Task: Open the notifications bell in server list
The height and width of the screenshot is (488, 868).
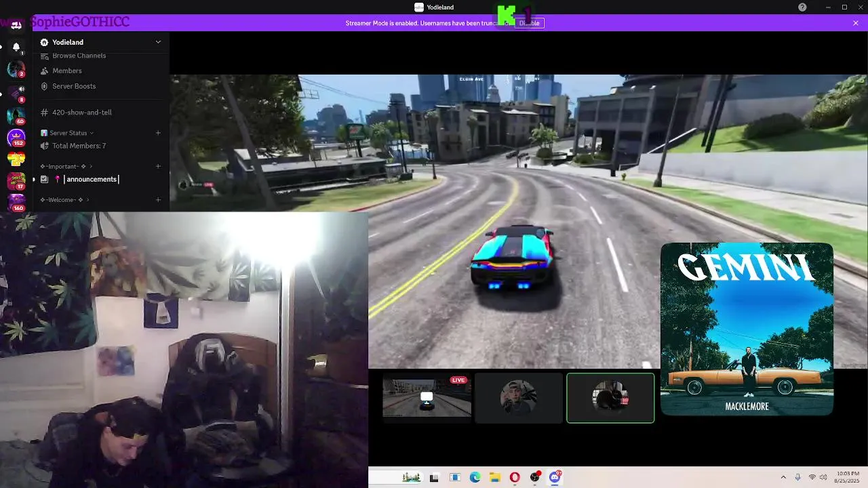Action: click(x=16, y=47)
